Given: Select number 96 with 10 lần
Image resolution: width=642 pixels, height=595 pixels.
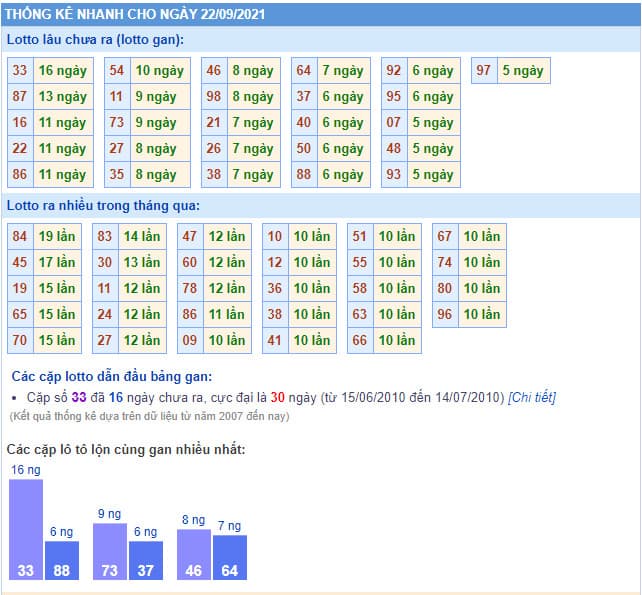Looking at the screenshot, I should [445, 315].
